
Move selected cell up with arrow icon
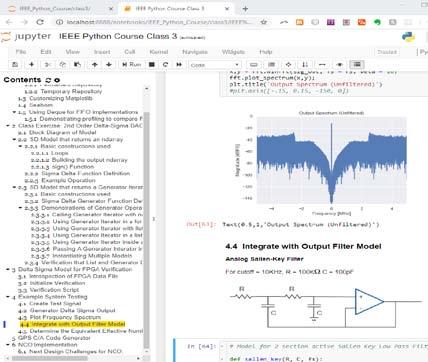(95, 64)
